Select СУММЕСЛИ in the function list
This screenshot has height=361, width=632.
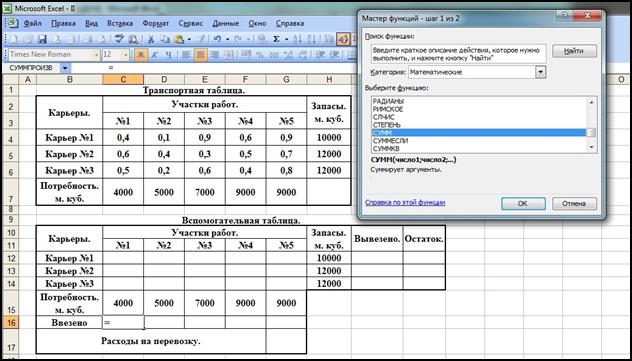(478, 141)
